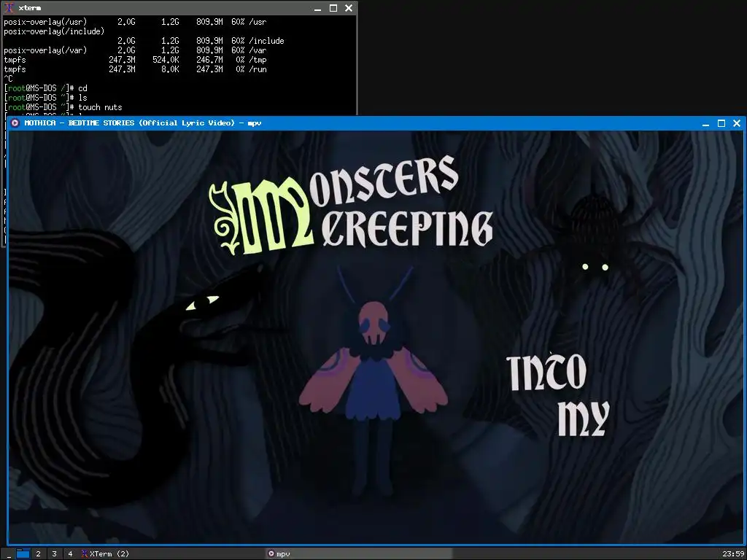Click the 23:59 taskbar clock

point(732,554)
